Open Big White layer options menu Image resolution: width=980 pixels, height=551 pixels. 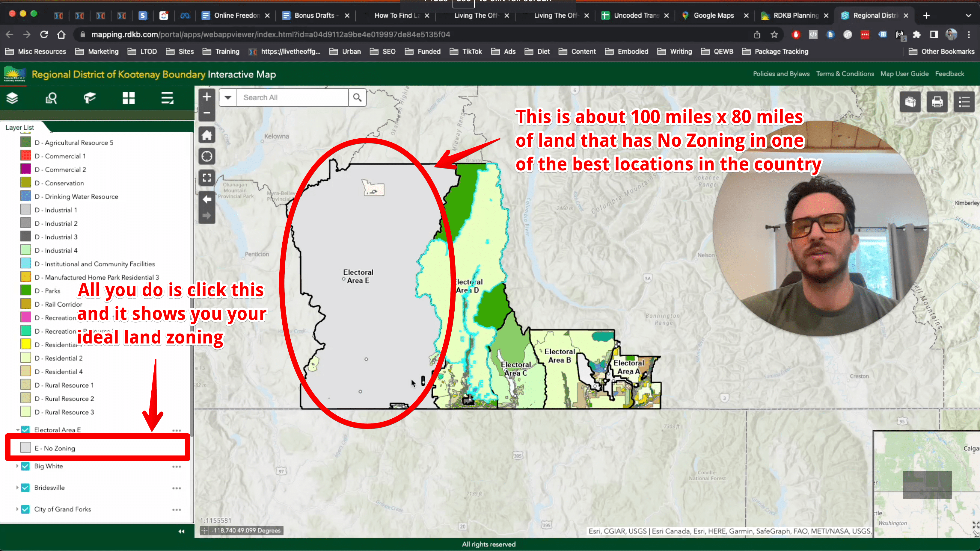point(177,467)
